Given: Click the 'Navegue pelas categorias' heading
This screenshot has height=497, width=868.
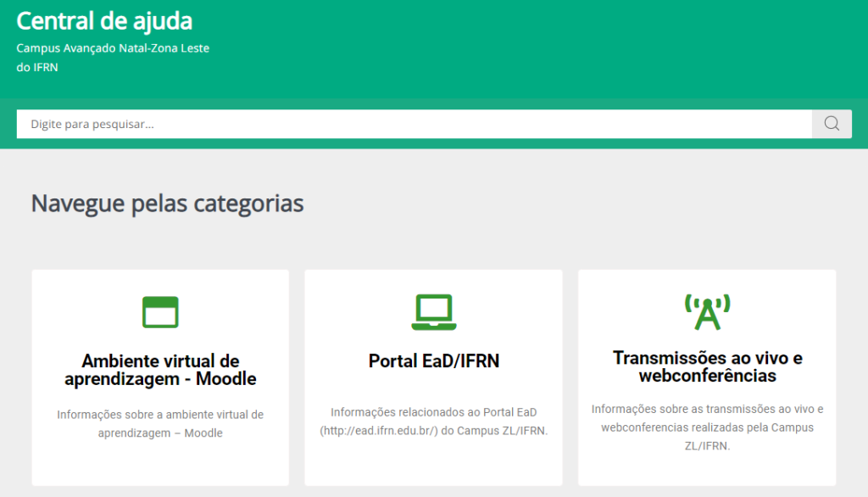Looking at the screenshot, I should click(167, 204).
